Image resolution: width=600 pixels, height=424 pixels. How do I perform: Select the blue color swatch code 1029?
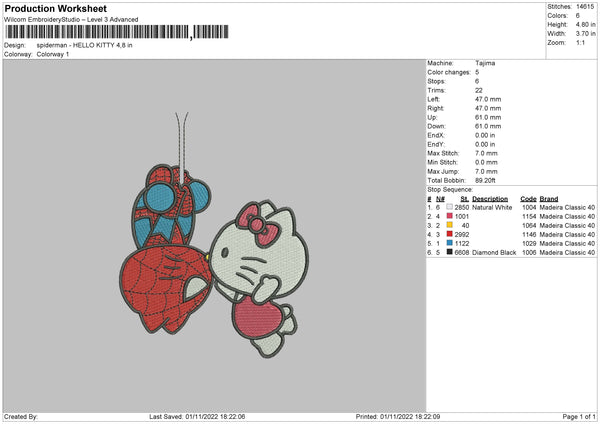point(450,243)
